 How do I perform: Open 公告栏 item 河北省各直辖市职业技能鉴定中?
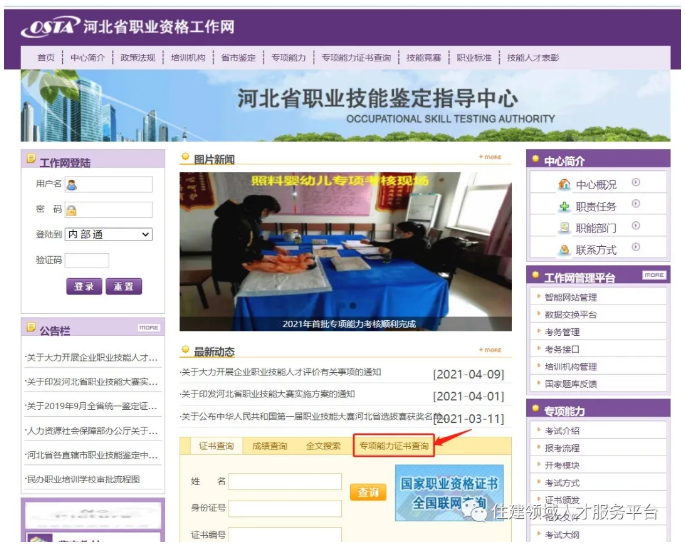click(91, 455)
